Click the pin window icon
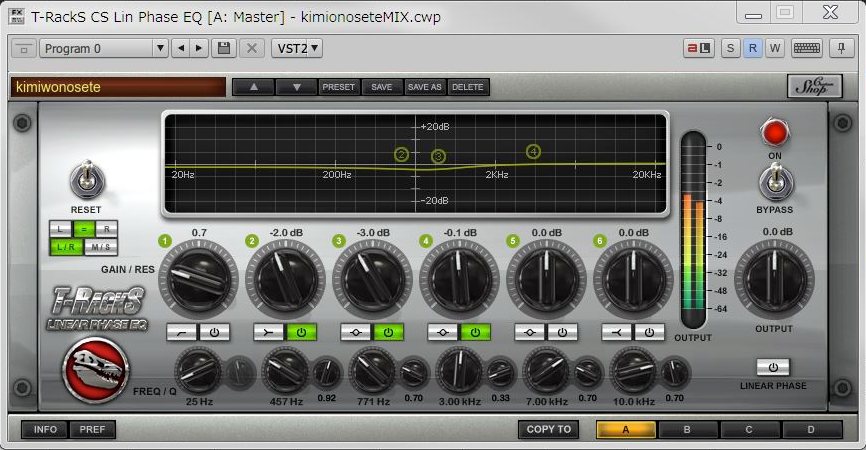The image size is (866, 450). click(x=841, y=49)
